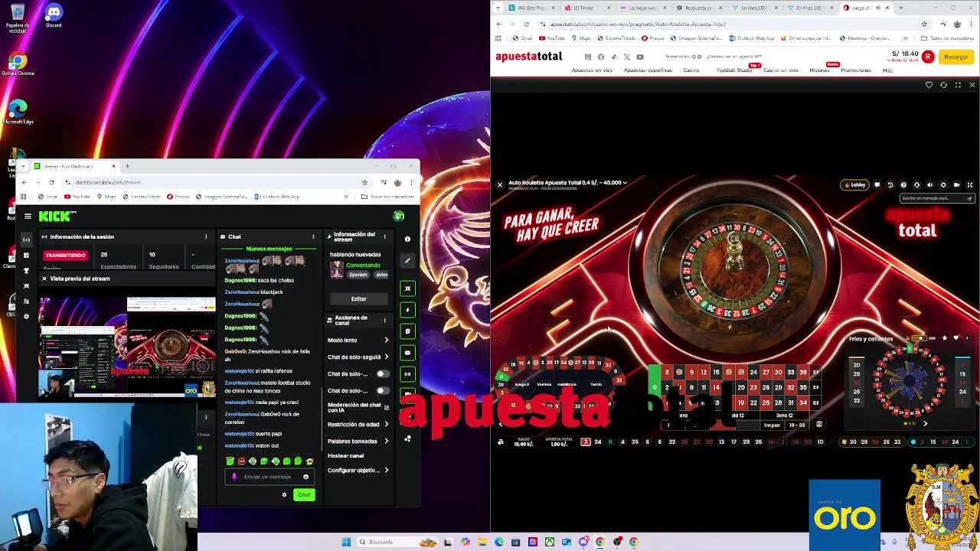The image size is (980, 551).
Task: Click the stream preview thumbnail
Action: tap(128, 347)
